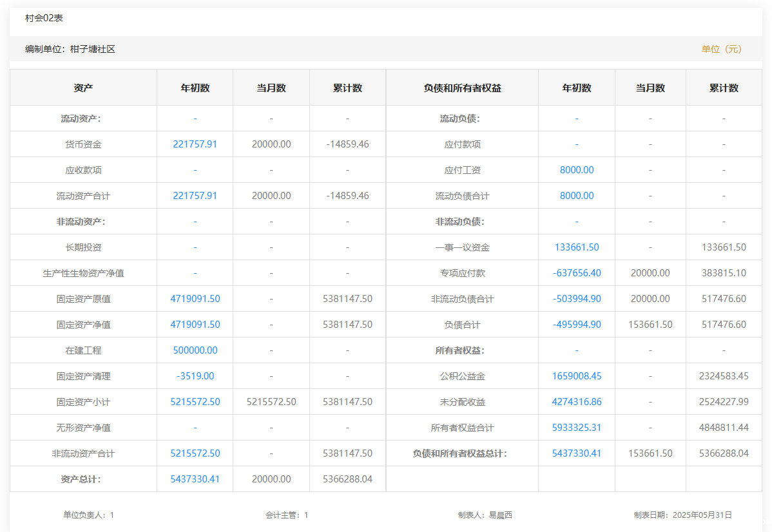The height and width of the screenshot is (532, 772).
Task: Open 资产总计 年初数 value 5437330.41
Action: [195, 479]
